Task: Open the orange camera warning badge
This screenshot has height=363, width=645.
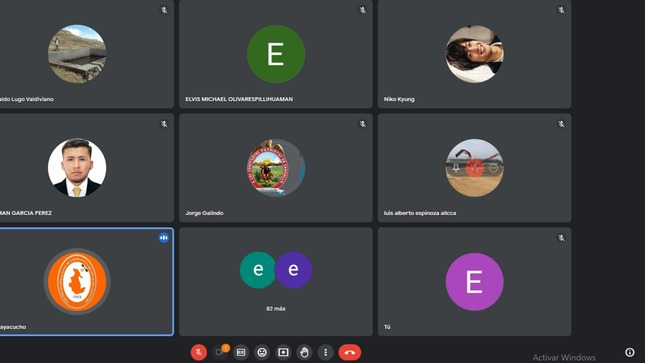Action: (x=225, y=348)
